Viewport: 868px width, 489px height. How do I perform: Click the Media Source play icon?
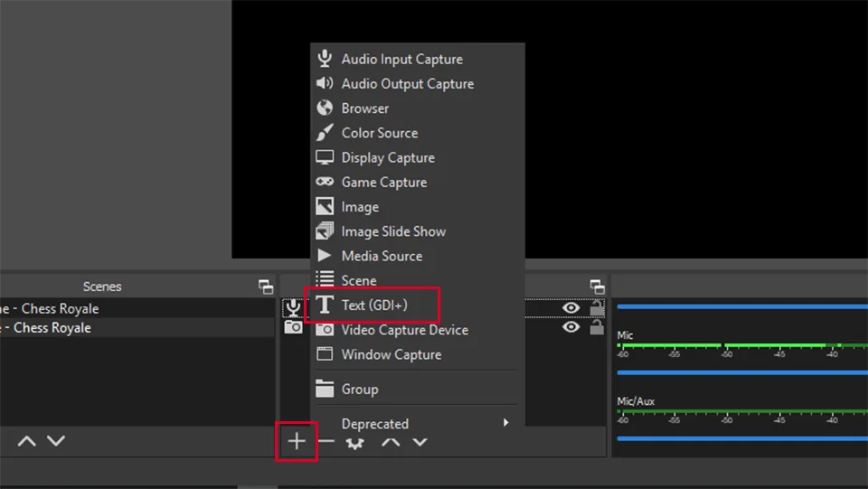325,255
